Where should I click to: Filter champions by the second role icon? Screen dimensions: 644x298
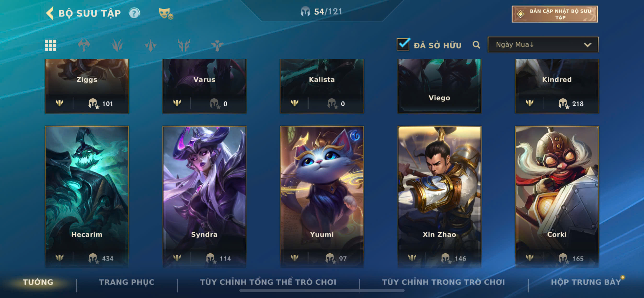(x=117, y=45)
